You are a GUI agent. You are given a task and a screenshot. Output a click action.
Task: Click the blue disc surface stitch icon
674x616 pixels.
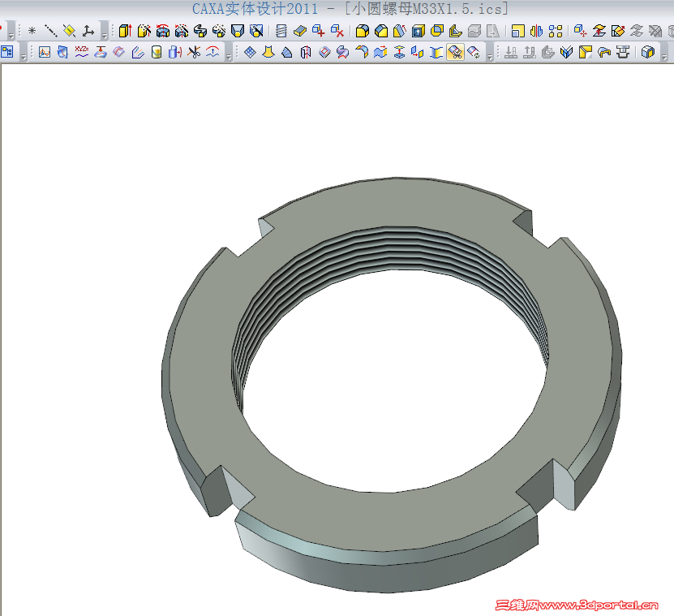point(400,52)
